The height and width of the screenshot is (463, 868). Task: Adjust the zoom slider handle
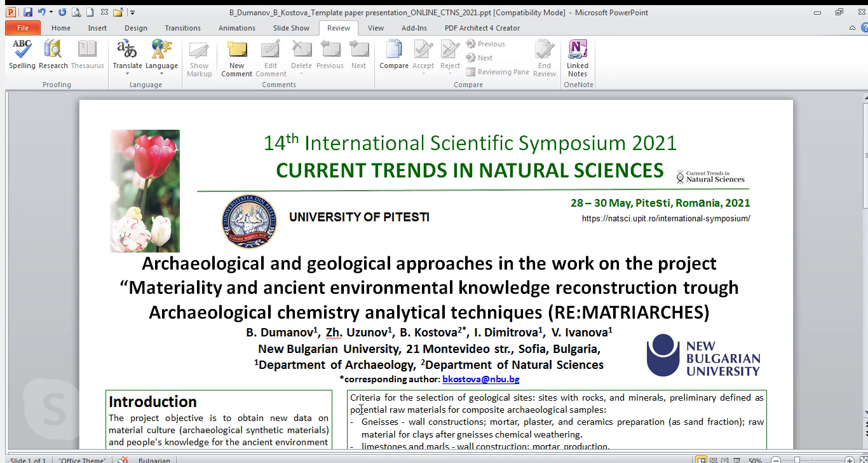pyautogui.click(x=797, y=460)
